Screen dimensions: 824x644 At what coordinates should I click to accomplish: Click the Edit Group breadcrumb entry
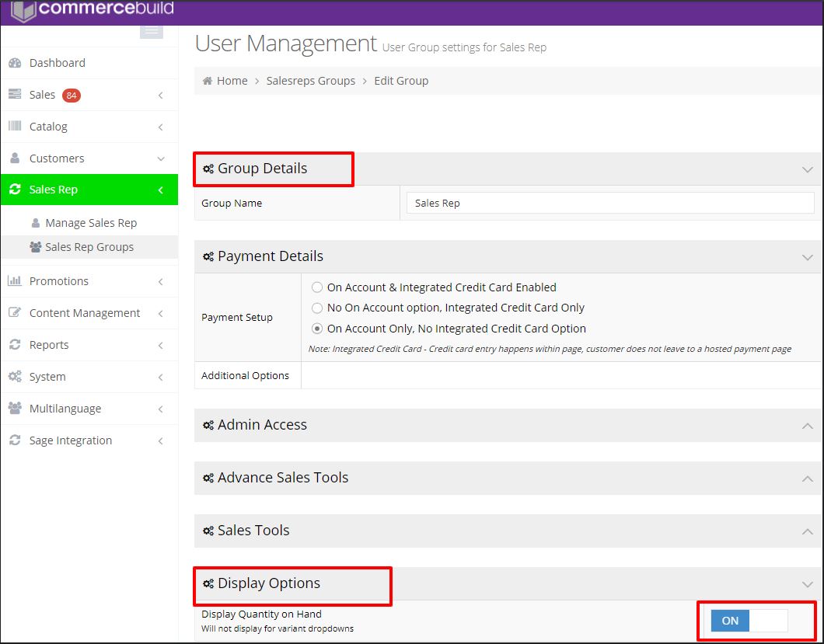tap(401, 80)
